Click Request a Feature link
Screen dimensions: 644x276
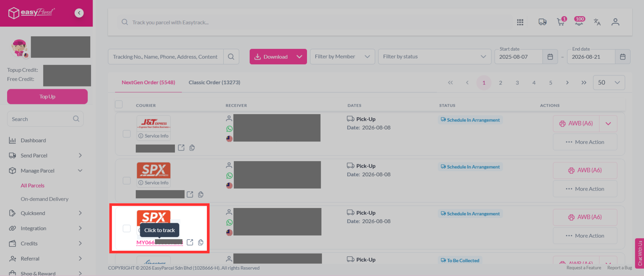pyautogui.click(x=584, y=268)
